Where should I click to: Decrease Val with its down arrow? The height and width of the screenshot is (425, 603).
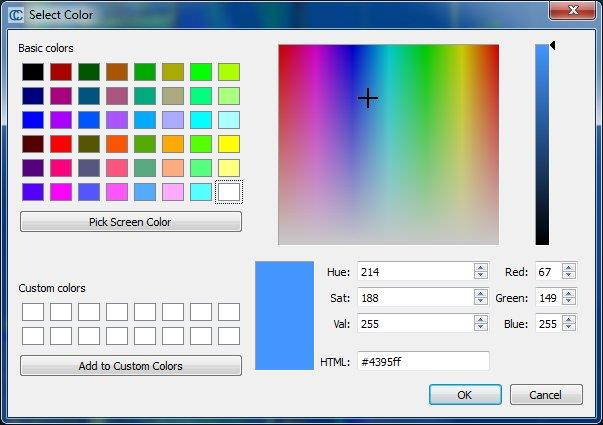point(481,327)
